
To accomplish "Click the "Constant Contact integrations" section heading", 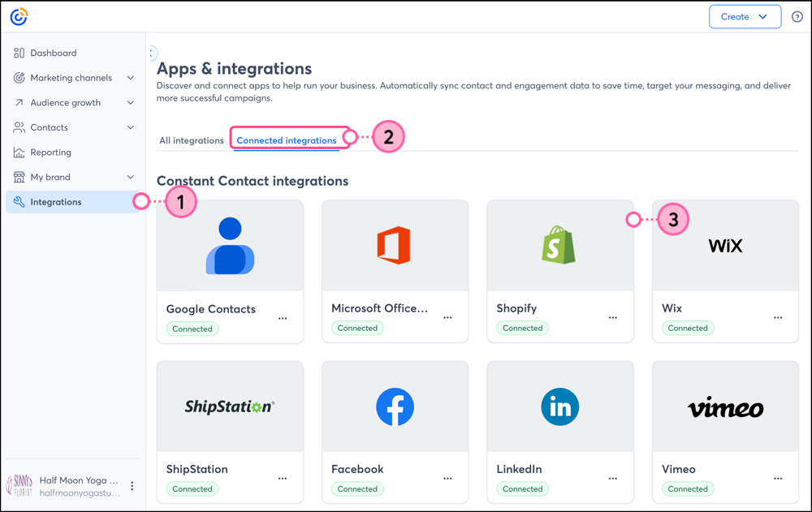I will (x=253, y=181).
